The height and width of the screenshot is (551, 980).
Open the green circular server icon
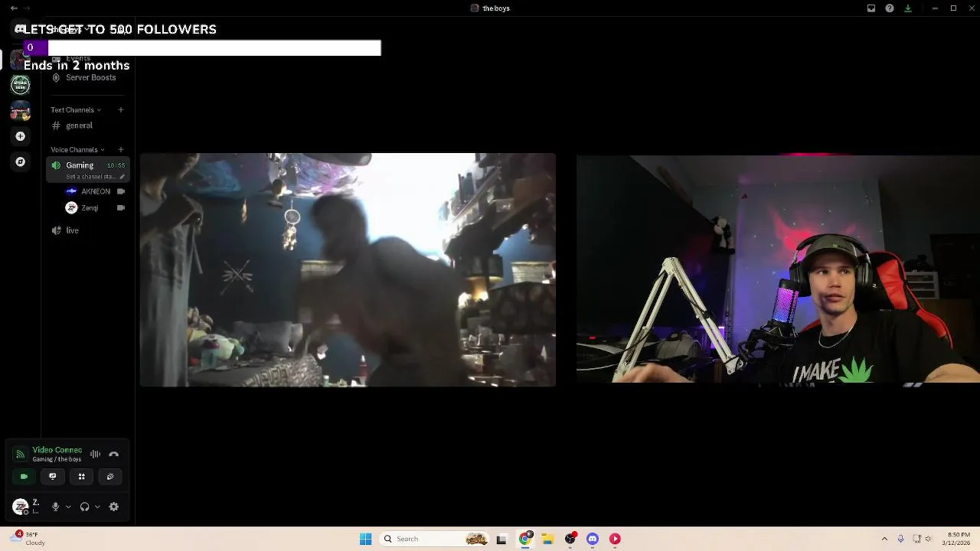tap(21, 85)
